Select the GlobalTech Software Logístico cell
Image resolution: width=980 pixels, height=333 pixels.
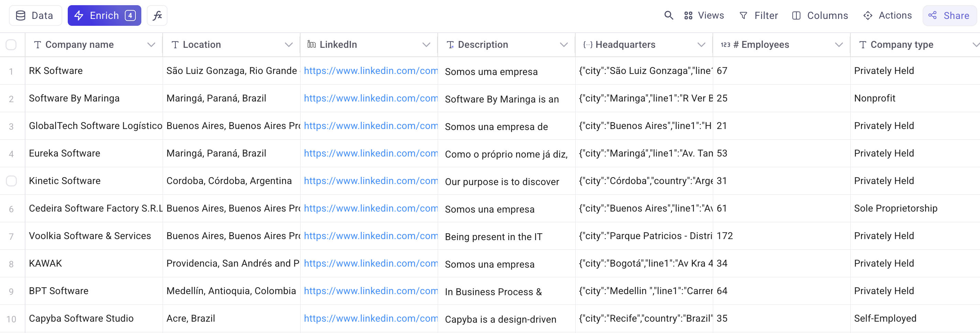pos(94,126)
